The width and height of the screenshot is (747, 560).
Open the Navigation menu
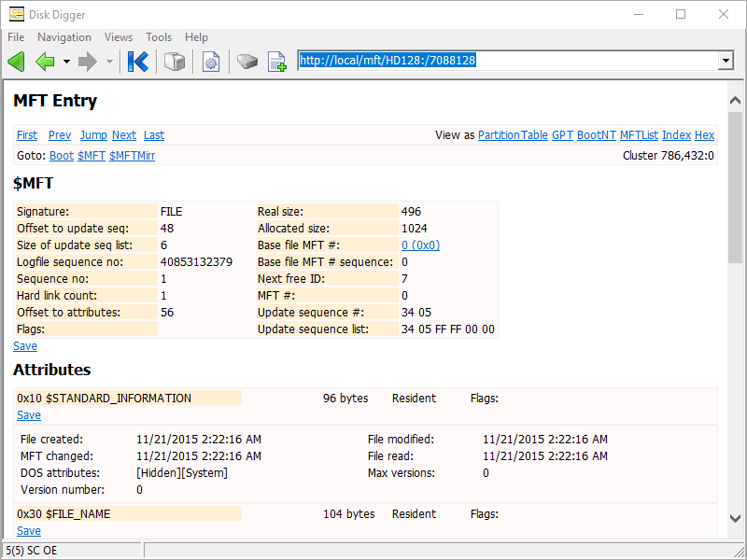[x=64, y=37]
